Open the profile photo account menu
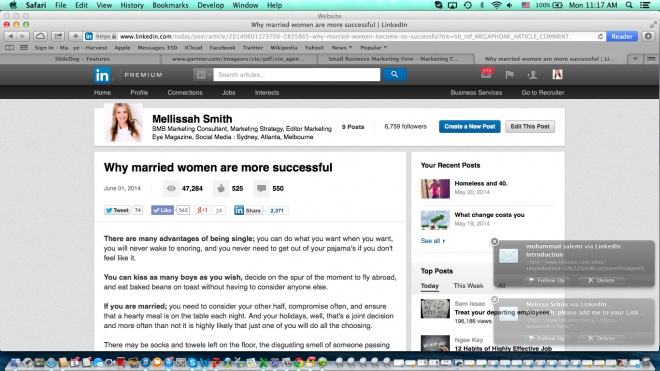 pos(557,75)
